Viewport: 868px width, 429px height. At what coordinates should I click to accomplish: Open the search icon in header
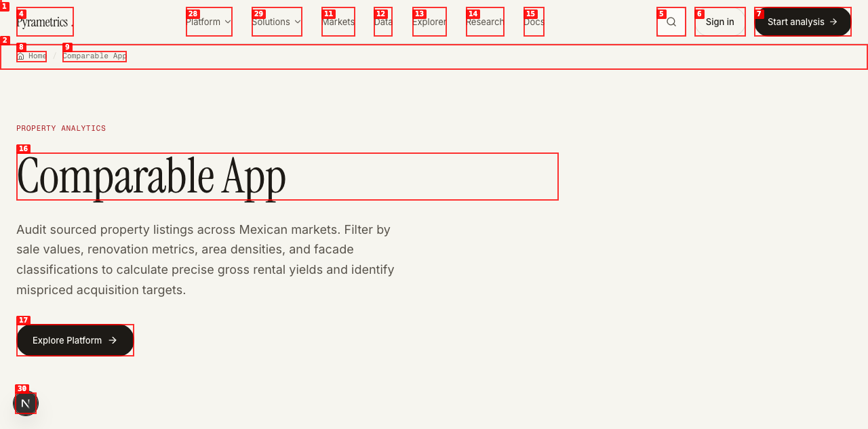pos(671,22)
